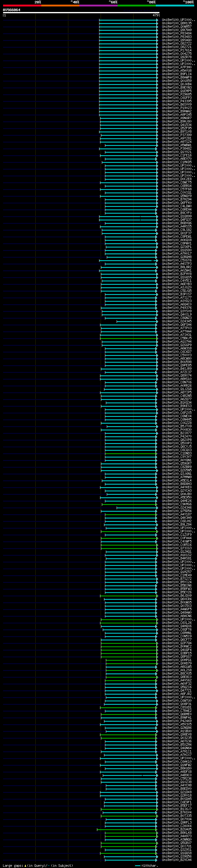Click hit label UniRef100_Q5ZF95
This screenshot has height=868, width=197.
tap(177, 128)
